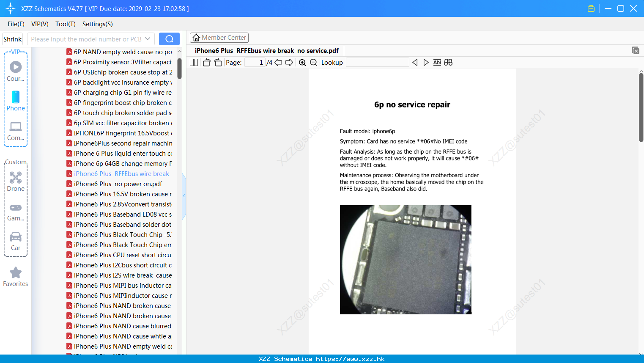The height and width of the screenshot is (363, 644).
Task: Open the Car category
Action: [x=16, y=241]
